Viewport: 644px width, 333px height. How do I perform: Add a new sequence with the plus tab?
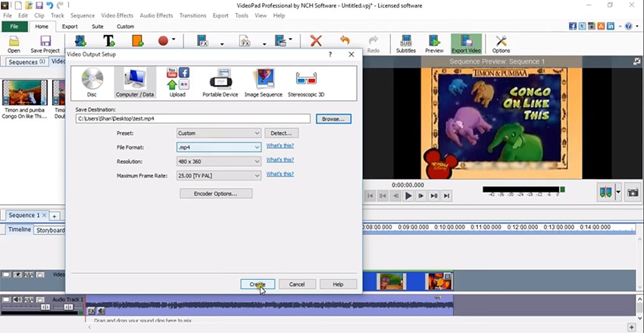click(x=55, y=216)
